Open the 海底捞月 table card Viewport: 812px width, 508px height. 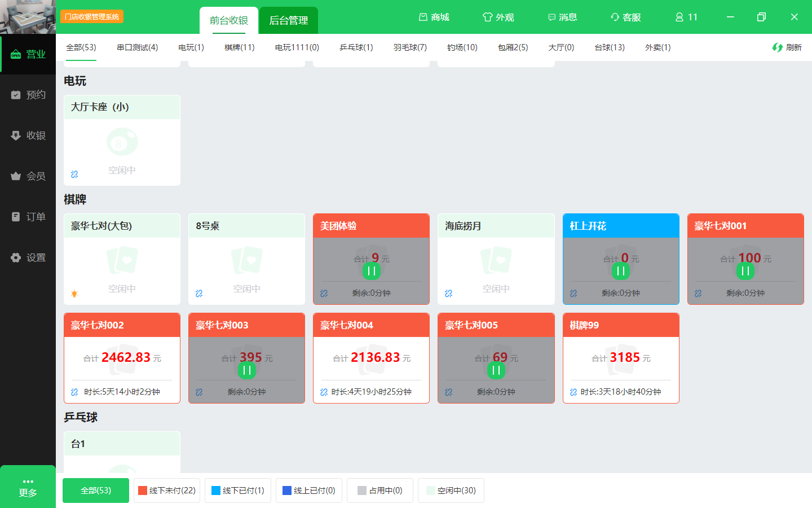click(496, 259)
